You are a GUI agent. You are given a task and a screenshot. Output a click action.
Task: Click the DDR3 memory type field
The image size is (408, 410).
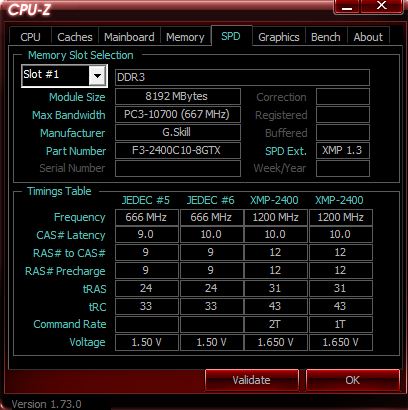[242, 77]
